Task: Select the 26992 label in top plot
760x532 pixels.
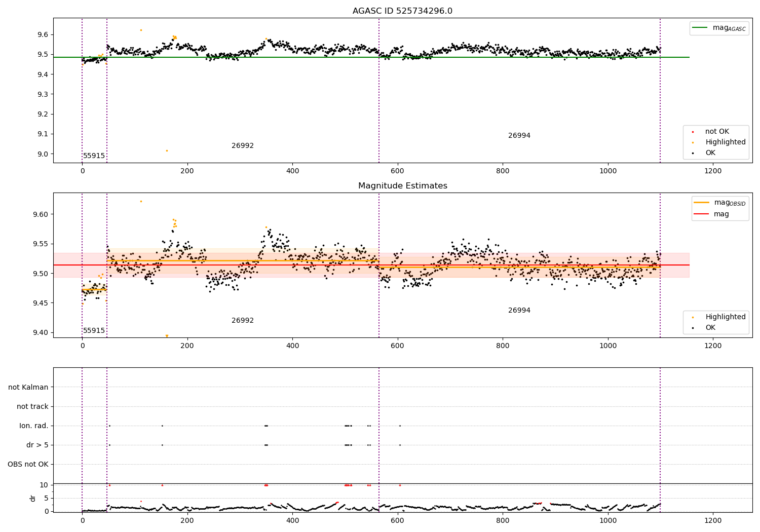Action: [x=243, y=146]
